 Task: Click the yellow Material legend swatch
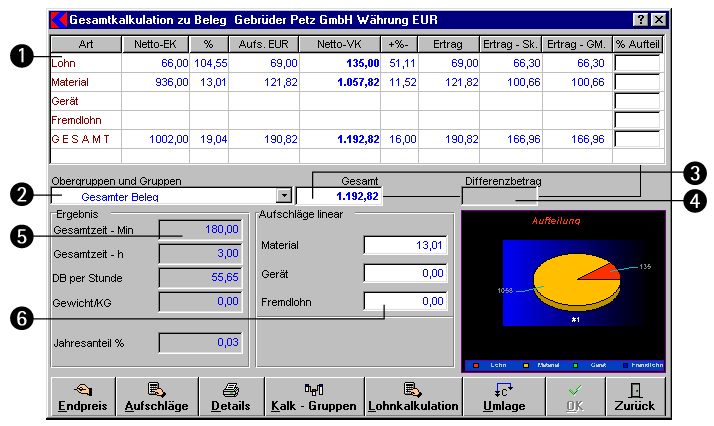(x=526, y=365)
